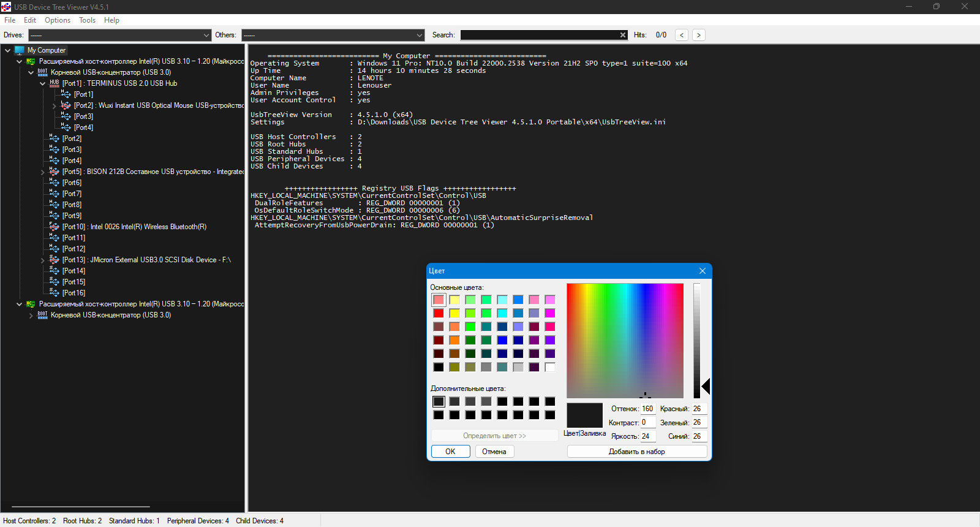Viewport: 980px width, 527px height.
Task: Select the TERMINUS USB 2.0 hub icon
Action: [x=55, y=83]
